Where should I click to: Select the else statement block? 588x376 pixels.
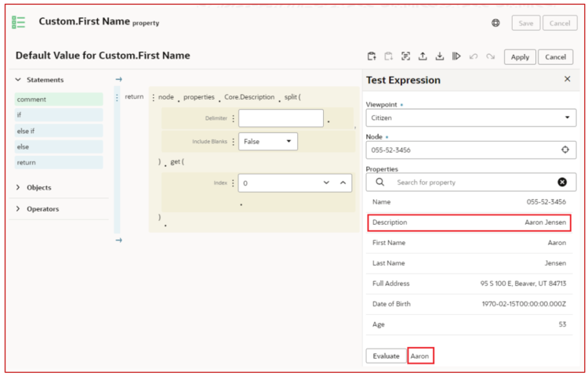(x=59, y=146)
